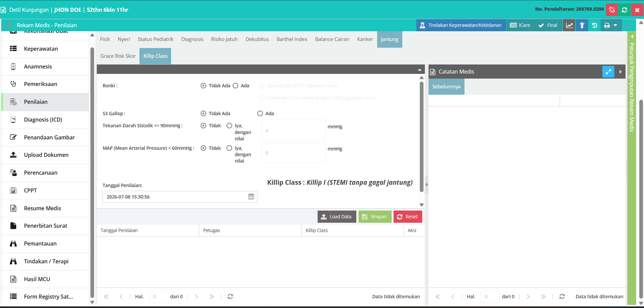The width and height of the screenshot is (644, 308).
Task: Click the Simpan button
Action: [375, 217]
